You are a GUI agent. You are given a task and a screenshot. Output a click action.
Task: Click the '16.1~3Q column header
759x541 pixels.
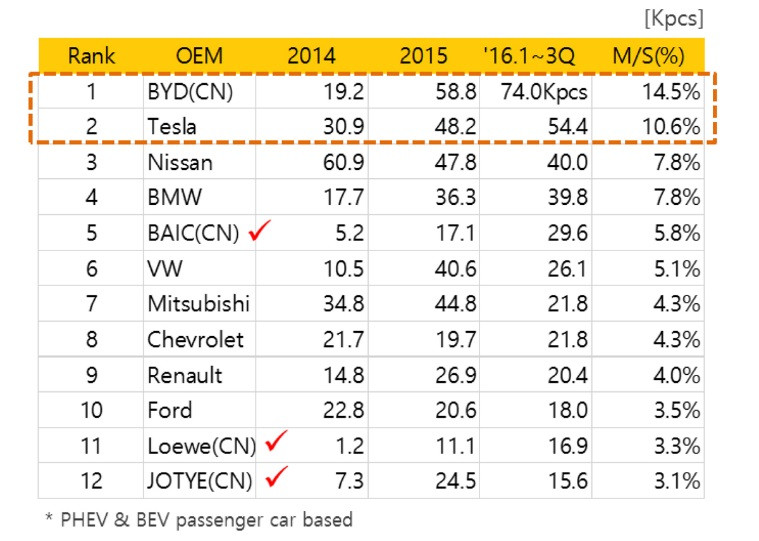click(x=530, y=56)
